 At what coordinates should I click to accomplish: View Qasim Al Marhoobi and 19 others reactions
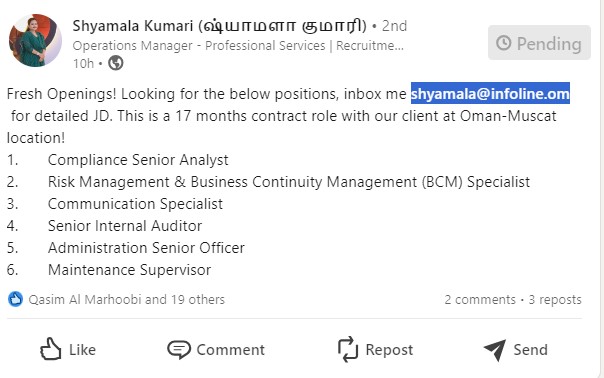126,299
